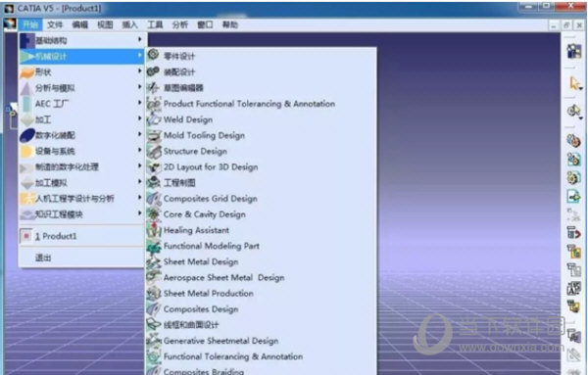Switch to the 1 Product1 document entry
Screen dimensions: 588x375
pyautogui.click(x=82, y=236)
